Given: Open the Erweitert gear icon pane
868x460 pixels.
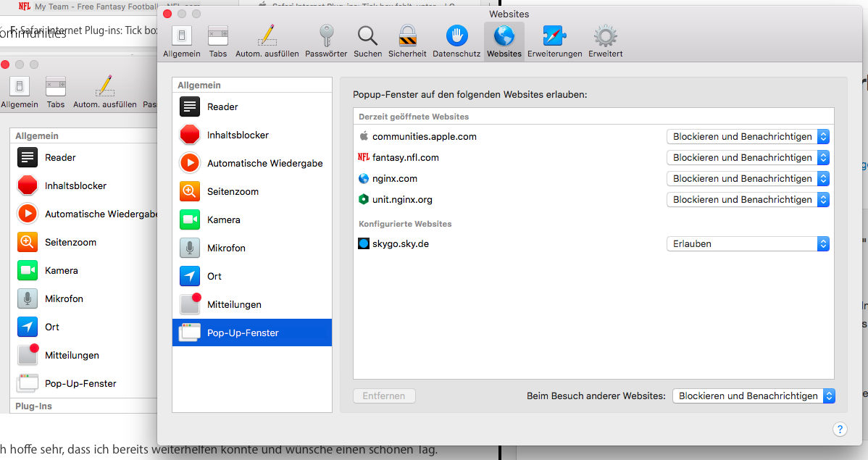Looking at the screenshot, I should coord(605,41).
